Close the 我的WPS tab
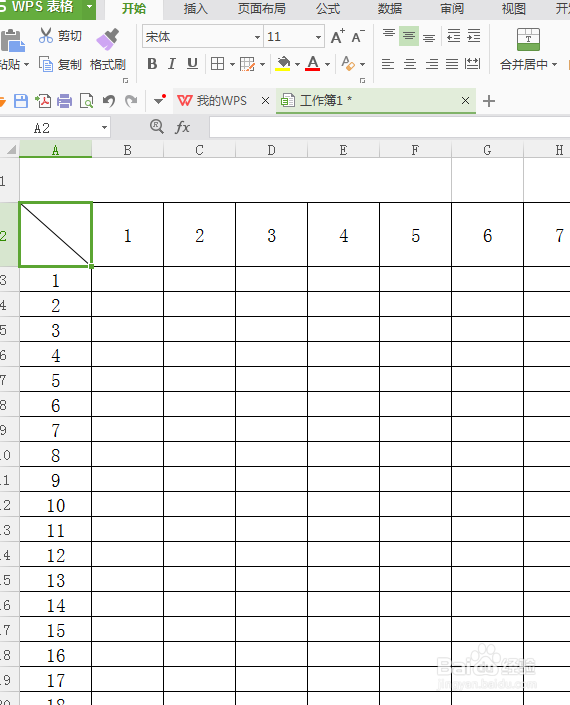The height and width of the screenshot is (705, 570). coord(266,101)
